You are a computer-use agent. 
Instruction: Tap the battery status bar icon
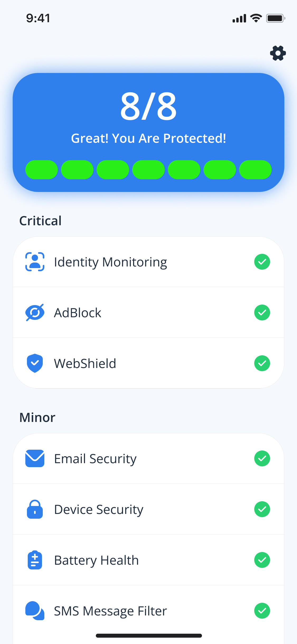(275, 18)
